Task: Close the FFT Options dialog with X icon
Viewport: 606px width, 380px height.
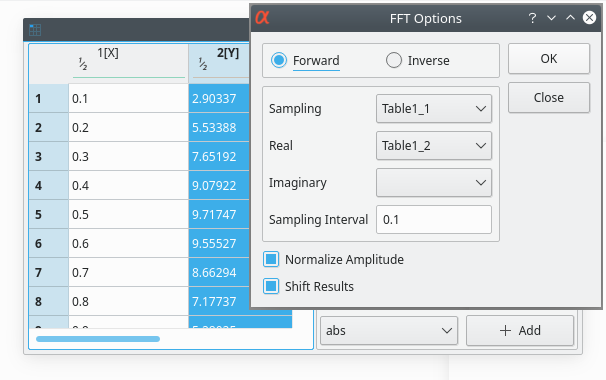Action: click(589, 18)
